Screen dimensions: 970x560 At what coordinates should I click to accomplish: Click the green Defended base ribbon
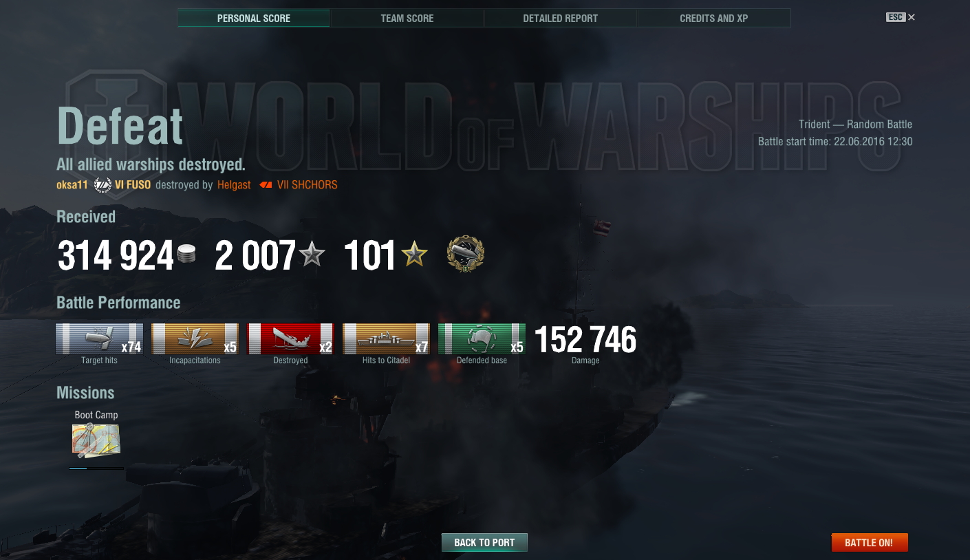(x=482, y=338)
